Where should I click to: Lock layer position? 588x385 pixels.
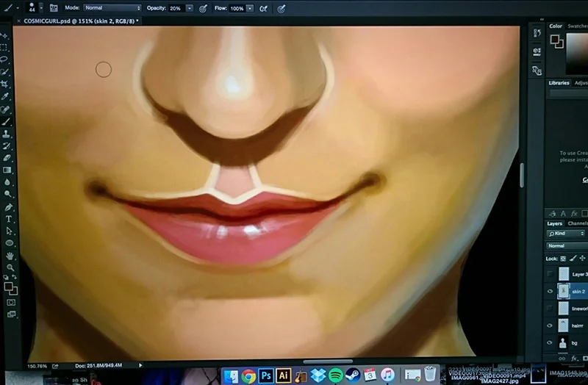click(x=582, y=259)
